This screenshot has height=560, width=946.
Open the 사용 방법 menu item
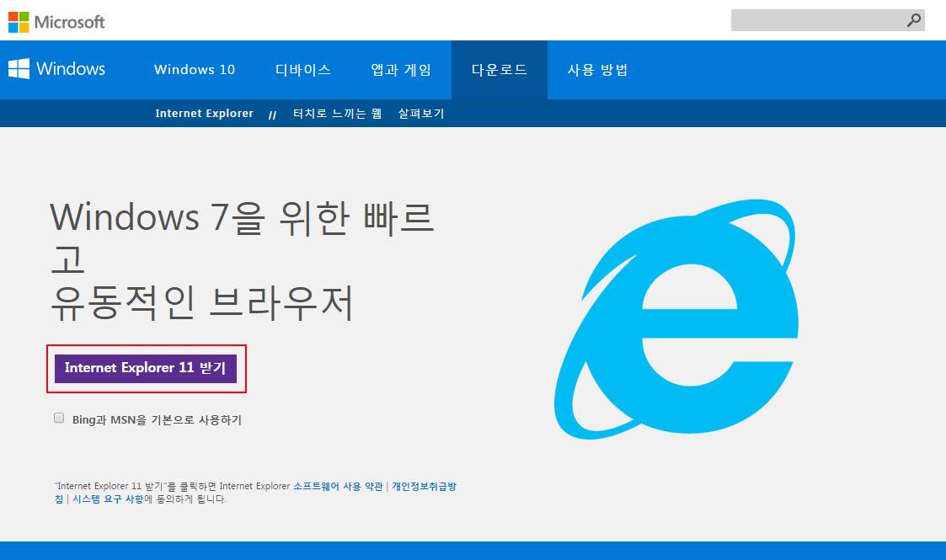pyautogui.click(x=597, y=70)
